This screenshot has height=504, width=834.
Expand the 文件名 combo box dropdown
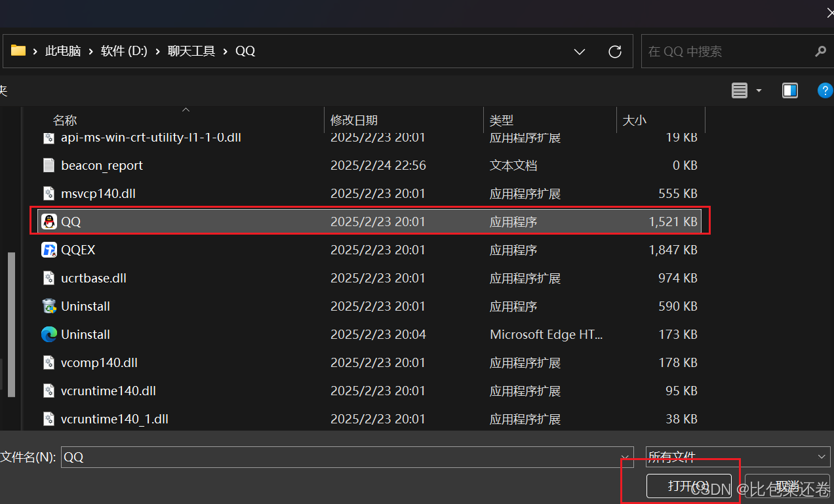pyautogui.click(x=624, y=457)
